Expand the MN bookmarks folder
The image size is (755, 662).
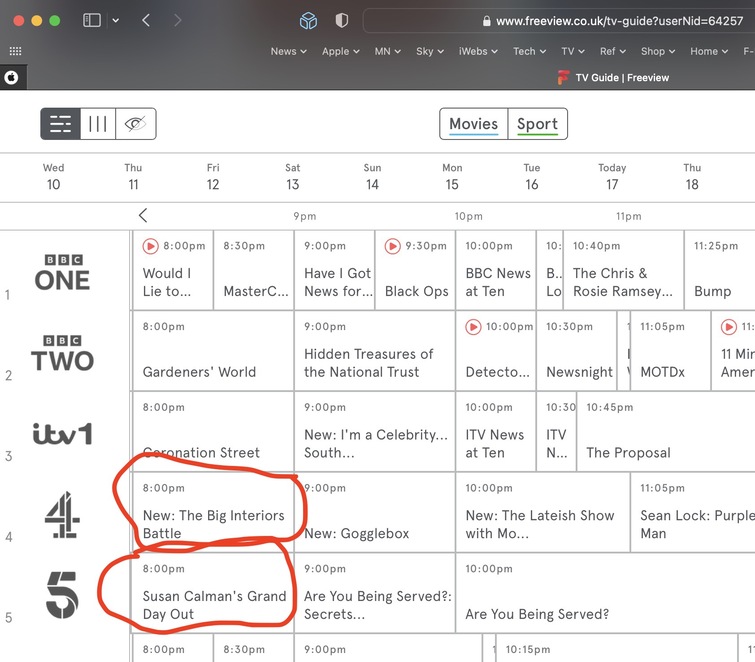[x=388, y=52]
